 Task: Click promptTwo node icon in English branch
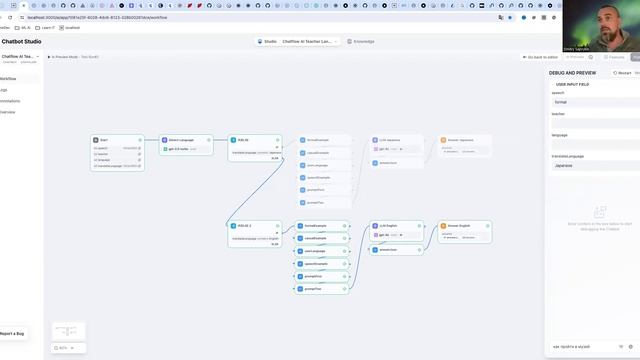pos(300,289)
